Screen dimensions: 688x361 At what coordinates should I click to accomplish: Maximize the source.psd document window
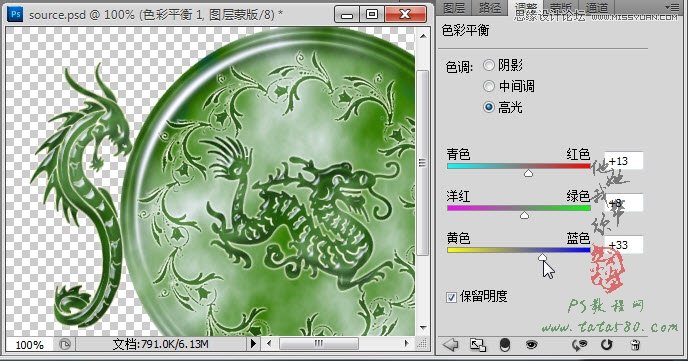[x=372, y=14]
